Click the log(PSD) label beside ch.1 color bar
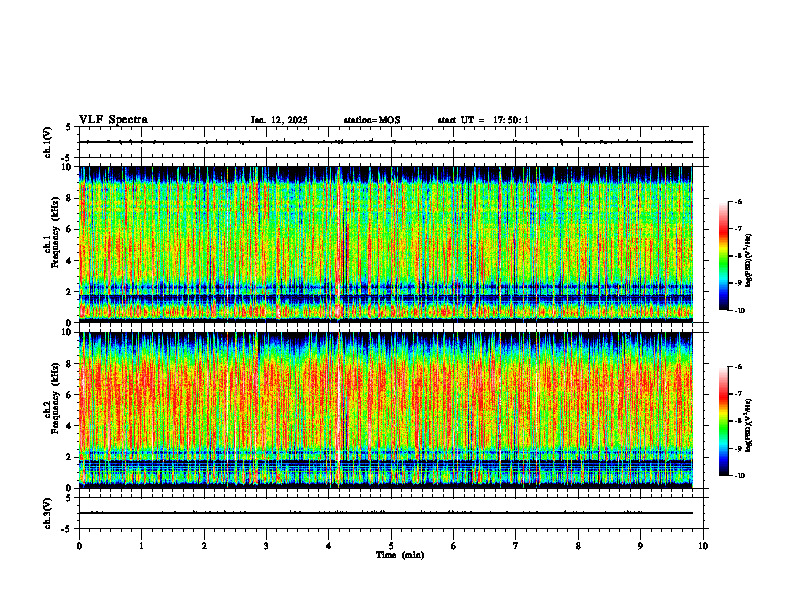Screen dimensions: 792x612 (x=749, y=261)
